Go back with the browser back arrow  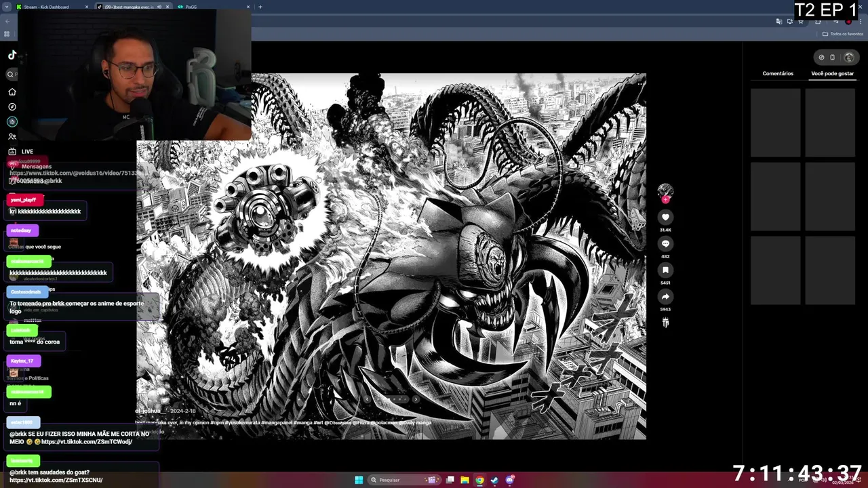[x=7, y=21]
